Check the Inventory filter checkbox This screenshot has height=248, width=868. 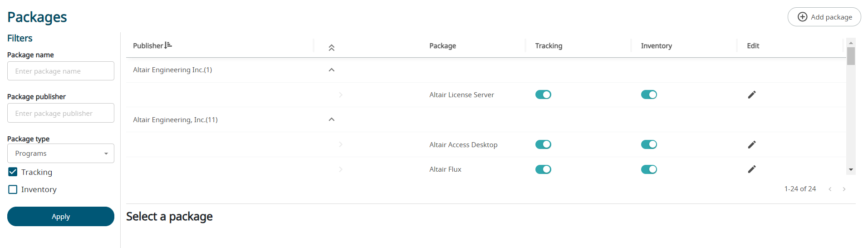(x=13, y=189)
